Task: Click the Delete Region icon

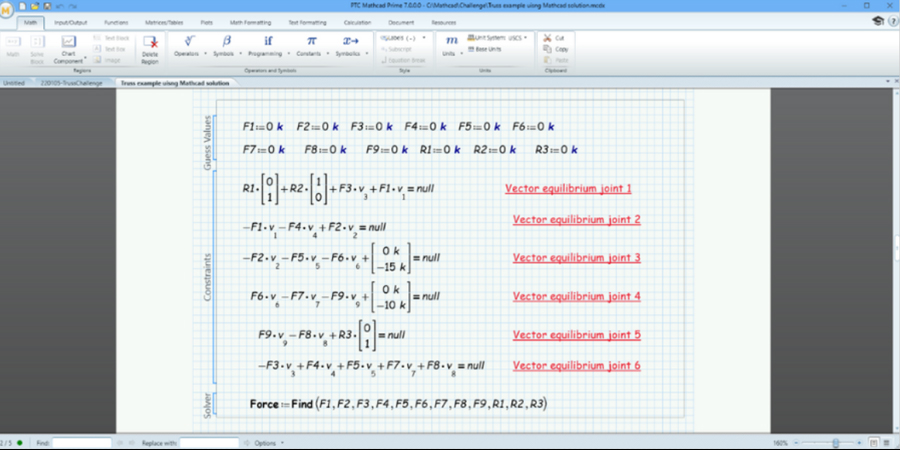Action: point(150,45)
